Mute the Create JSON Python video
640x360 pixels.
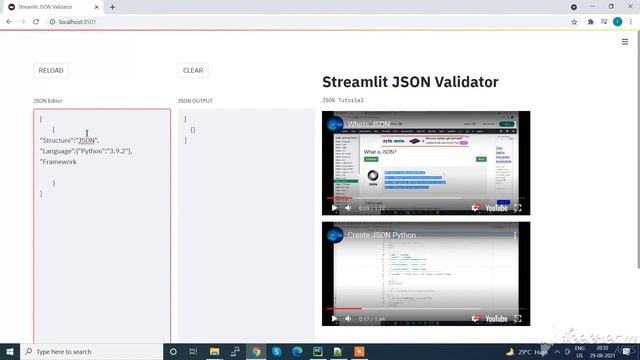[348, 318]
